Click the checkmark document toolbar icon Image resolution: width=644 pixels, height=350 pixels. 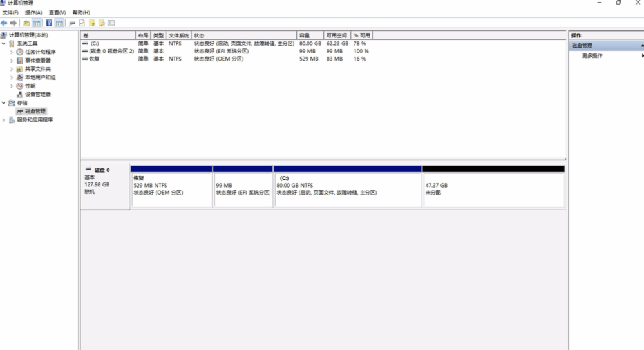(x=82, y=23)
